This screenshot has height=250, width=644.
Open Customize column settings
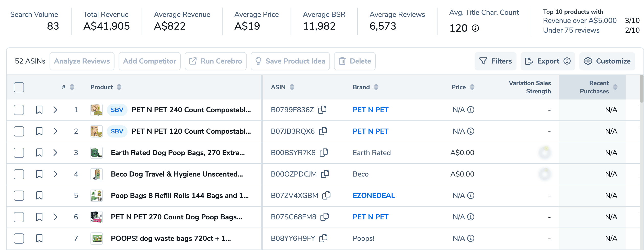[607, 61]
